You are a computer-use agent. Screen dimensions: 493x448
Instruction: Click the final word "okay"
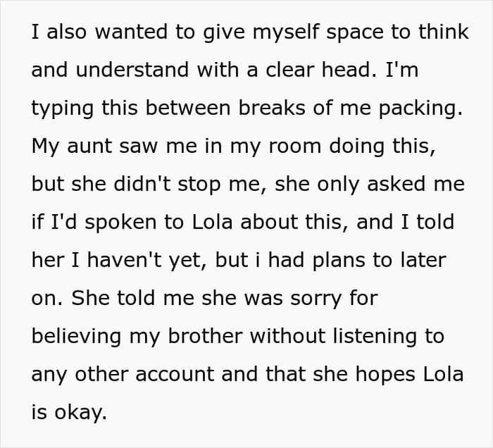[81, 412]
